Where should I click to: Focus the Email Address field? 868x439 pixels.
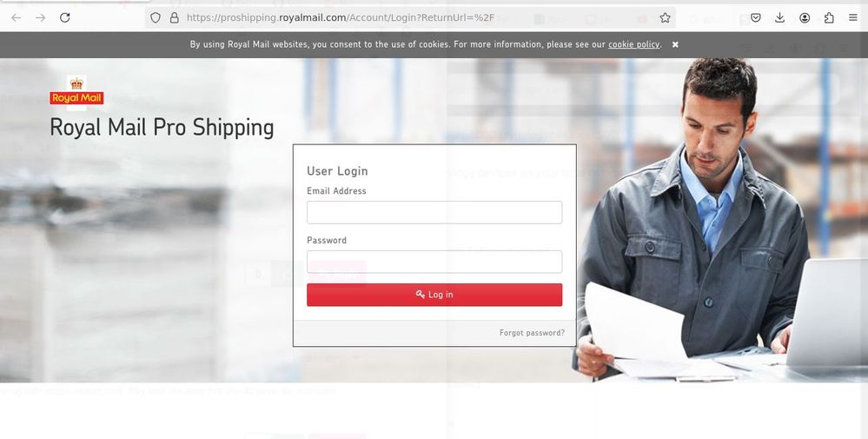click(x=434, y=213)
